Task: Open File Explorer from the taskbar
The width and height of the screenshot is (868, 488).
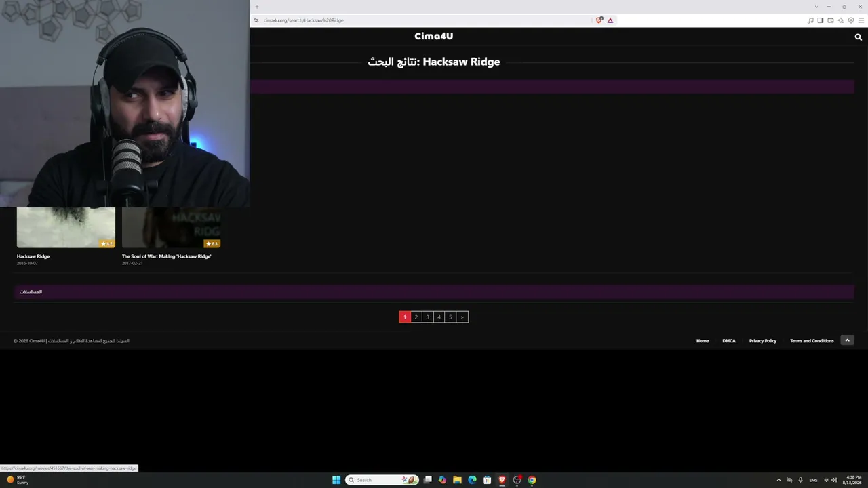Action: pos(457,480)
